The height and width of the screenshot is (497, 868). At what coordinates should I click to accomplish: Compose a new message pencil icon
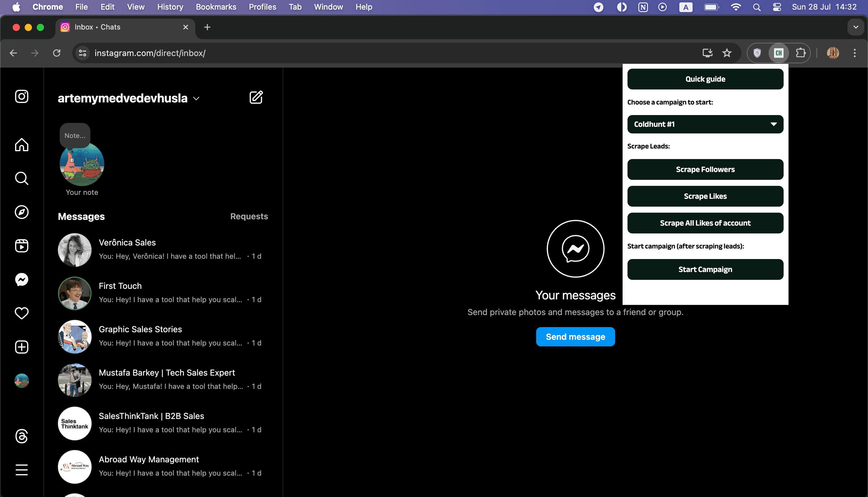[256, 98]
